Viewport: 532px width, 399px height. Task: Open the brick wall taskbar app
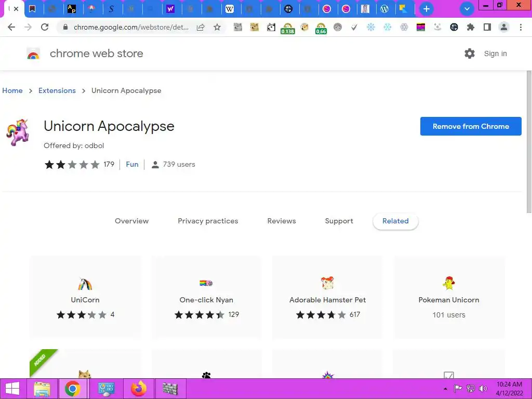[170, 389]
